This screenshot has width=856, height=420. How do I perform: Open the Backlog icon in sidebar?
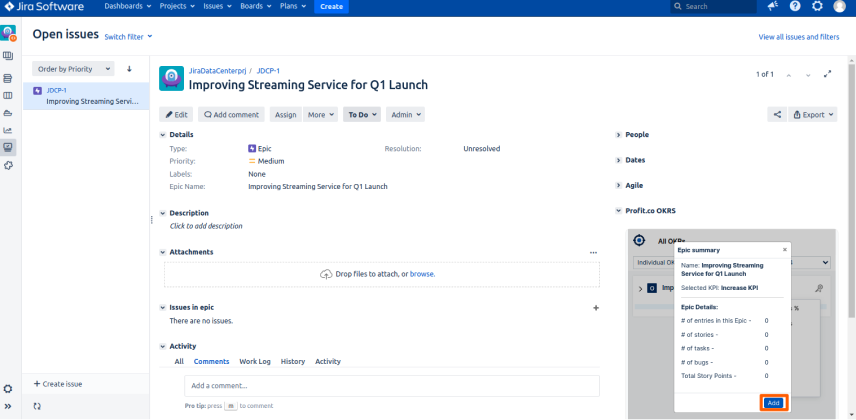pos(8,78)
